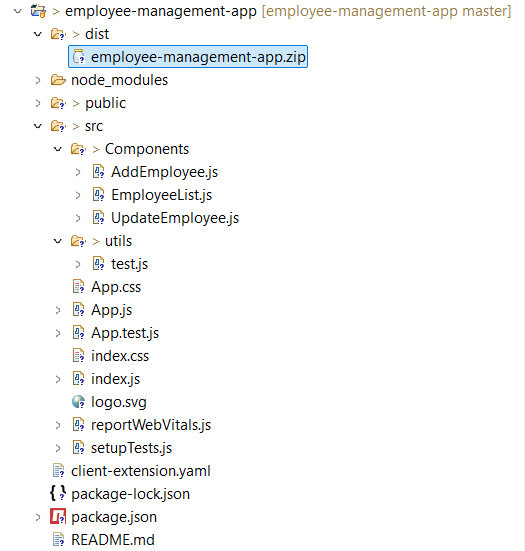Click the App.css stylesheet file icon
The image size is (525, 551).
point(78,286)
